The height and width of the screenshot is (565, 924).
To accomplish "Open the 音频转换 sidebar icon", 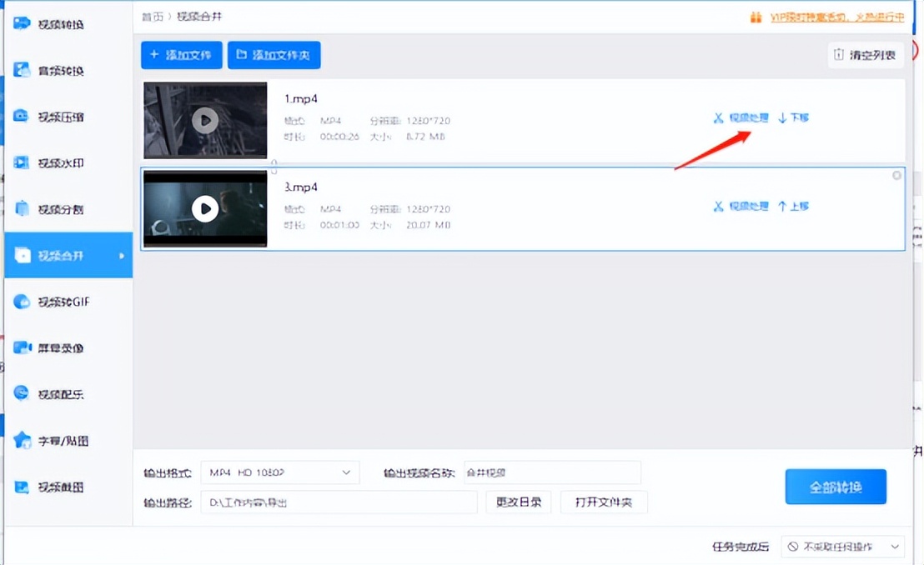I will (23, 70).
